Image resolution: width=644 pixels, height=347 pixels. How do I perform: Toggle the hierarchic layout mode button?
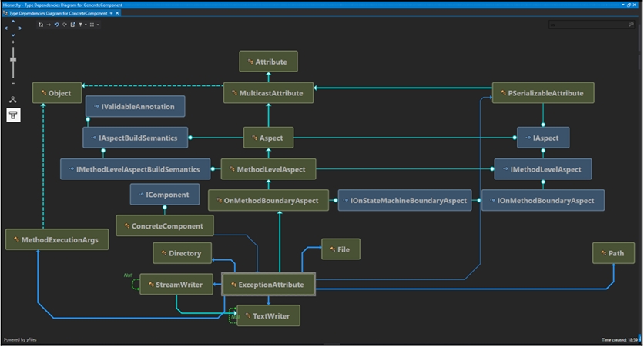coord(13,115)
